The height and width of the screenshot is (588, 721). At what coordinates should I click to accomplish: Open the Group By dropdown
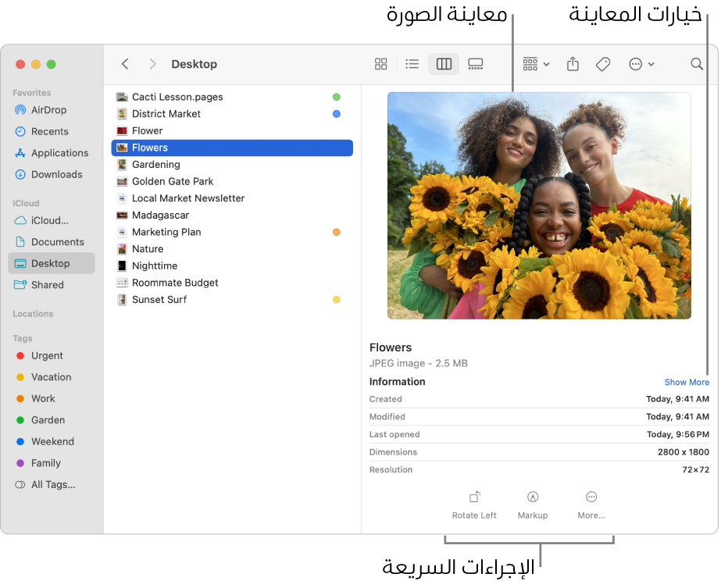pyautogui.click(x=536, y=64)
